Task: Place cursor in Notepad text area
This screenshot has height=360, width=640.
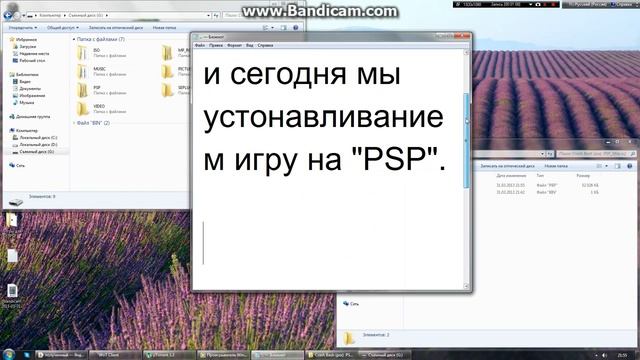Action: [328, 169]
